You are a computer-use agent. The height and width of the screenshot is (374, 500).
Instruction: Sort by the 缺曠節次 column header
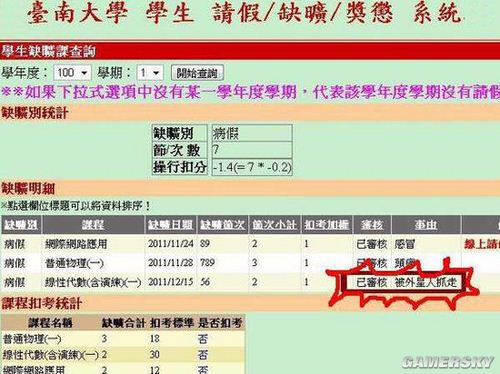[222, 225]
